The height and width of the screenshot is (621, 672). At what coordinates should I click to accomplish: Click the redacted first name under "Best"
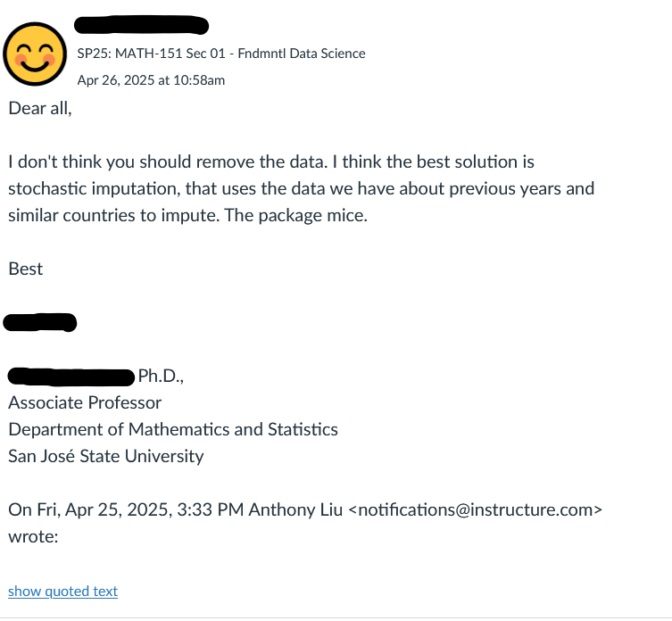click(x=40, y=322)
